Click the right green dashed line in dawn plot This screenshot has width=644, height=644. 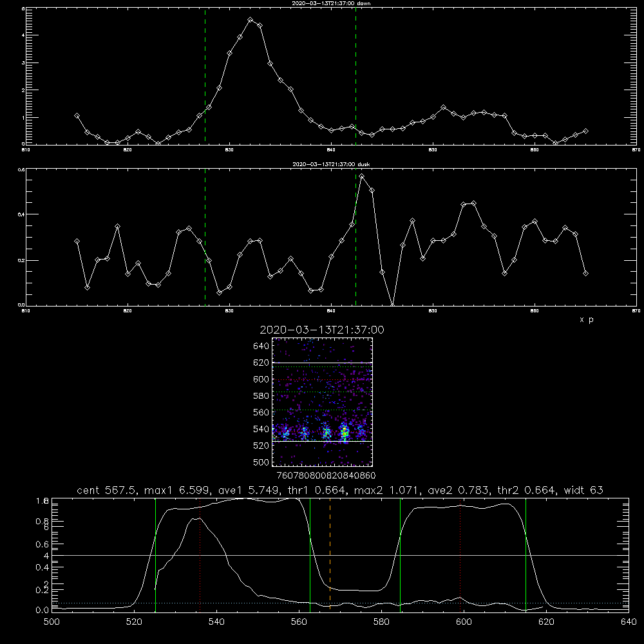tap(355, 76)
